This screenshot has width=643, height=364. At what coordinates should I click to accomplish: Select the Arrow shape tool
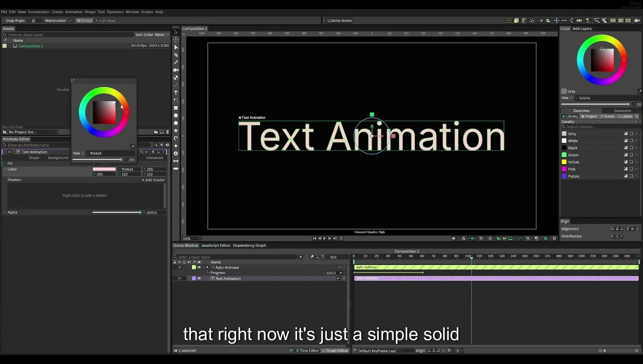(x=176, y=161)
